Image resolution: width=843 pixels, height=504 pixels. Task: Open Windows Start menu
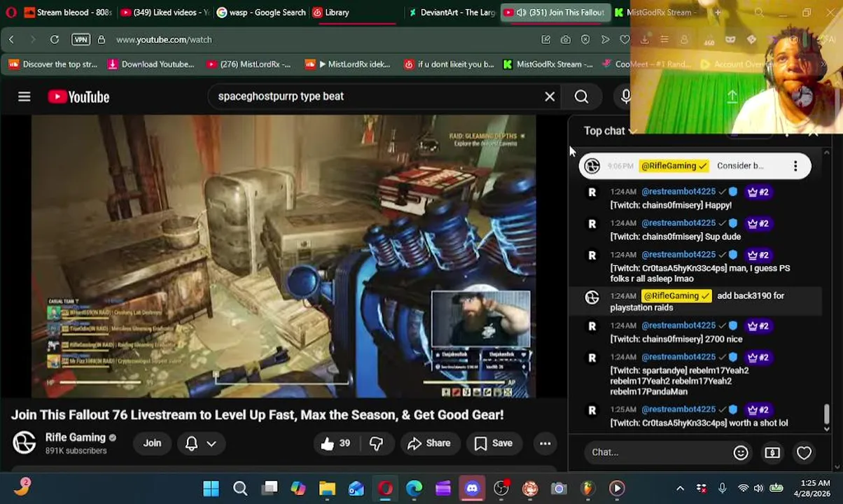[211, 488]
